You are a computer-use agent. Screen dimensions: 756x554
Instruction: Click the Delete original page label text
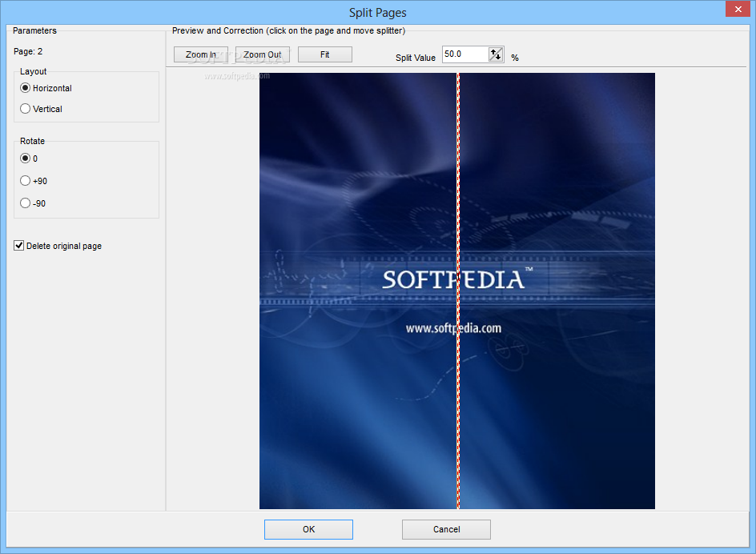tap(64, 246)
